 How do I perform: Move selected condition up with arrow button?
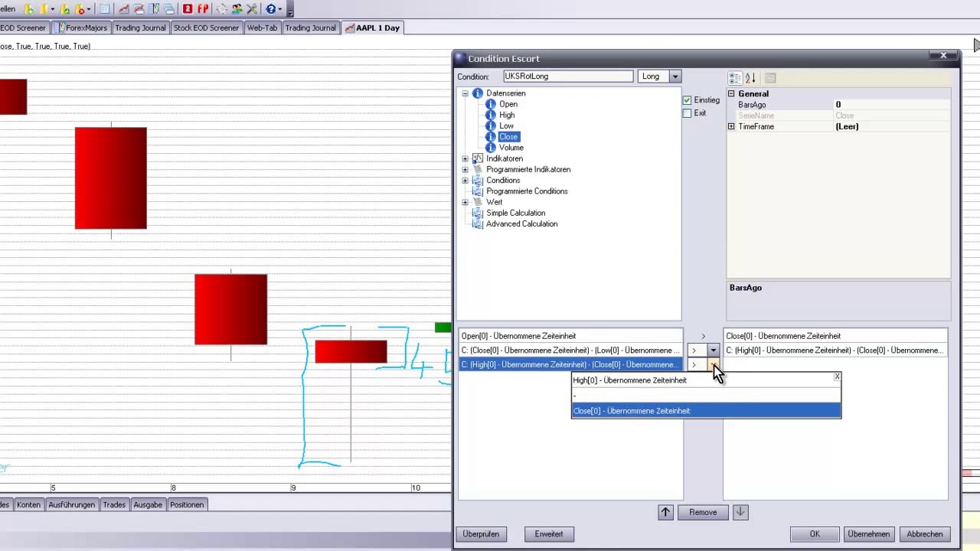tap(665, 513)
